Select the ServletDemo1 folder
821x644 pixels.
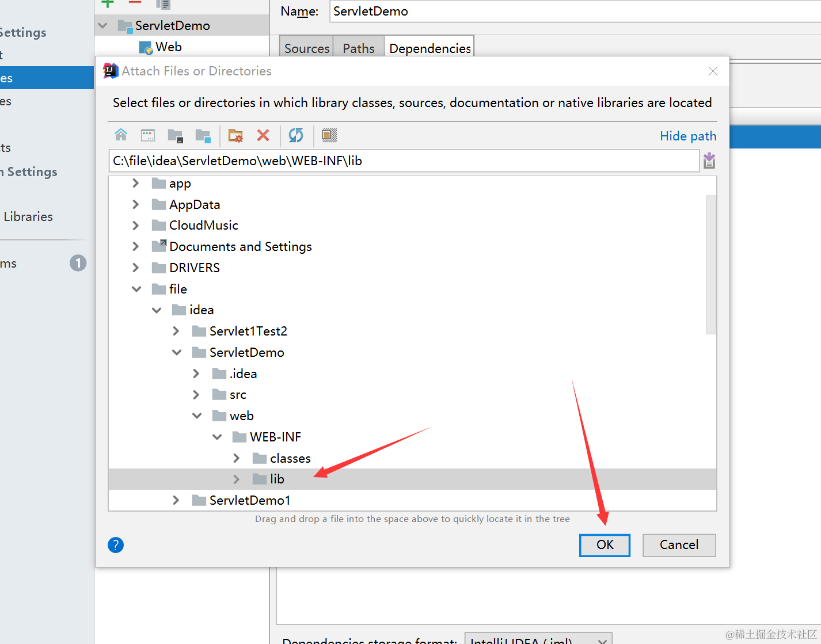point(249,500)
